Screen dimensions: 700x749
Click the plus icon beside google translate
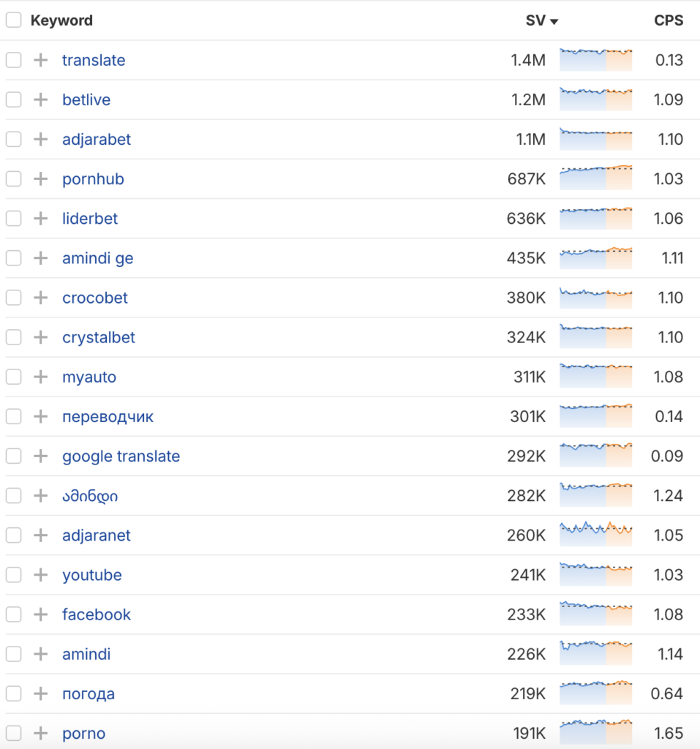tap(41, 456)
